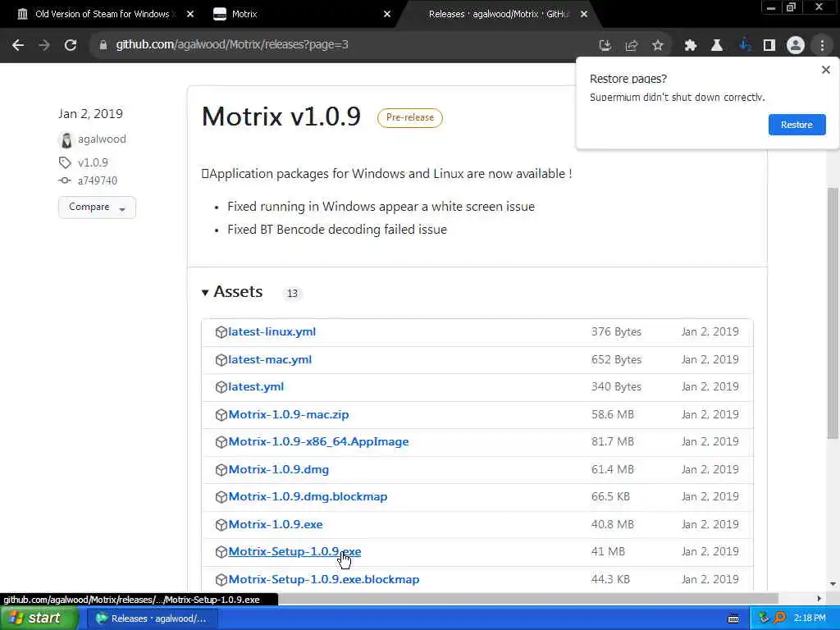Viewport: 840px width, 630px height.
Task: Click the keyboard icon in the taskbar
Action: point(733,619)
